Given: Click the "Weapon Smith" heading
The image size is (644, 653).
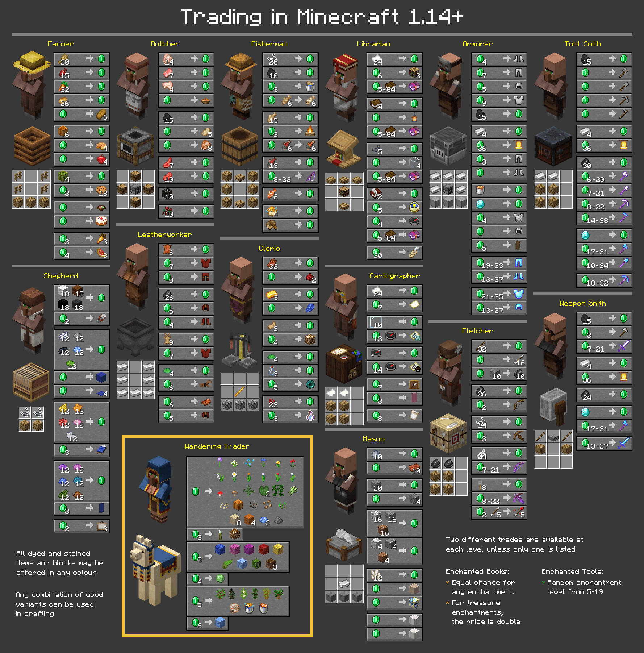Looking at the screenshot, I should (583, 303).
